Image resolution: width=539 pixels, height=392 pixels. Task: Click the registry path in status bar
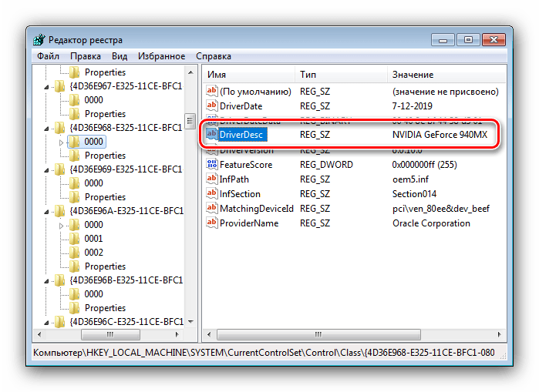[264, 353]
